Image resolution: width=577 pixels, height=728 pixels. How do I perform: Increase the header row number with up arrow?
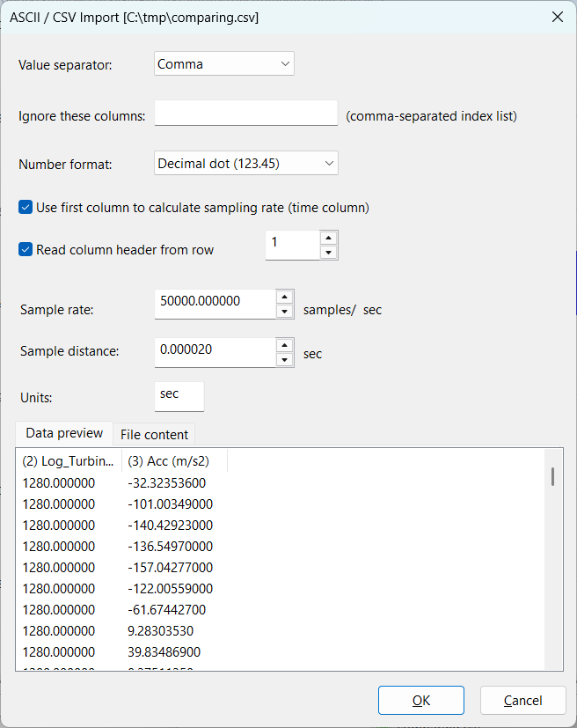328,238
